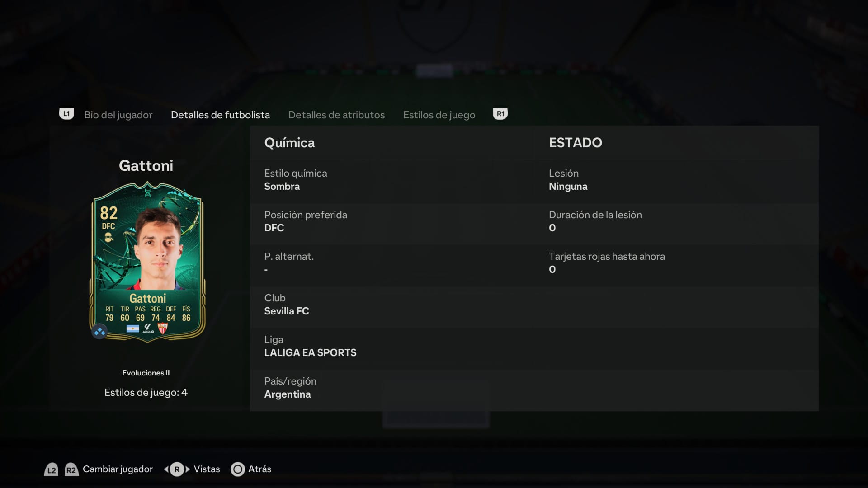
Task: Click the Sevilla FC crest on card
Action: (x=162, y=328)
